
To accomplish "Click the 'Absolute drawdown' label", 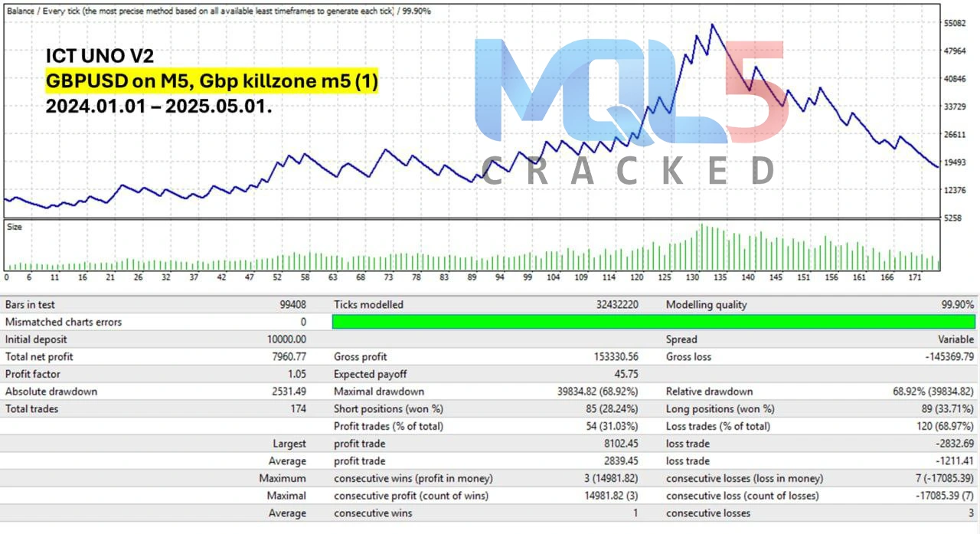I will click(51, 391).
